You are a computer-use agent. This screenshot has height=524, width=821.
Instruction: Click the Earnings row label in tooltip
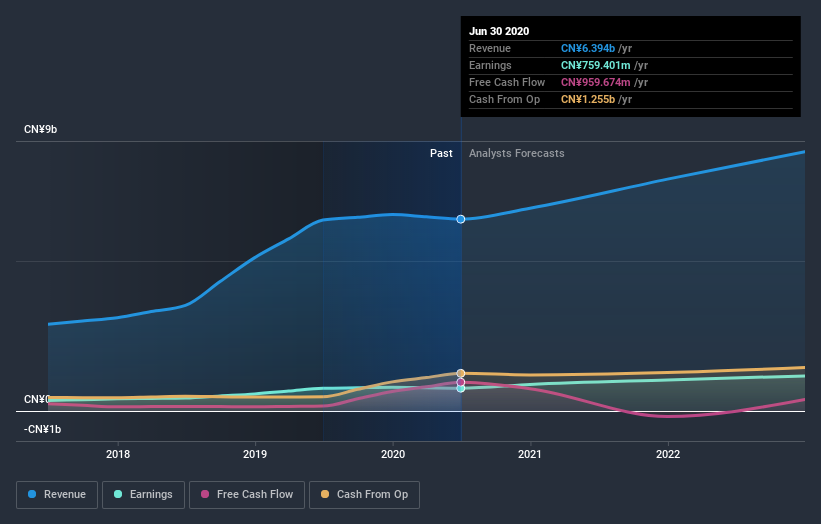point(490,65)
